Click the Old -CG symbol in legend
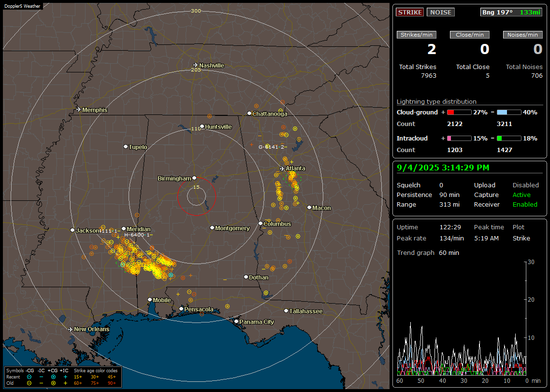Image resolution: width=550 pixels, height=392 pixels. click(29, 383)
